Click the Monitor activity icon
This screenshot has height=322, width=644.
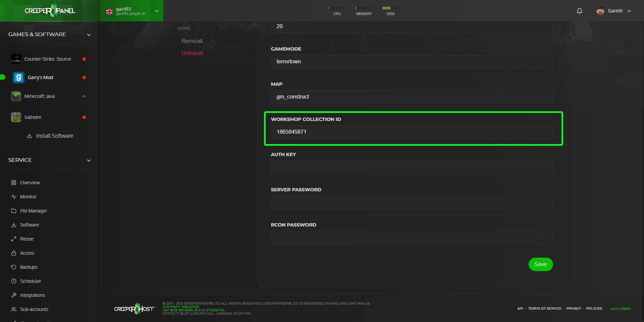click(14, 197)
